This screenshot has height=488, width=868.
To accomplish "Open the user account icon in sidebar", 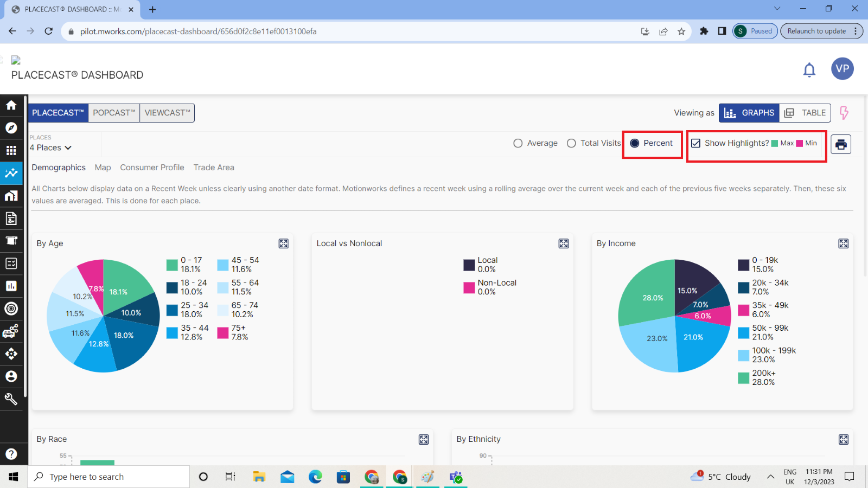I will [11, 376].
